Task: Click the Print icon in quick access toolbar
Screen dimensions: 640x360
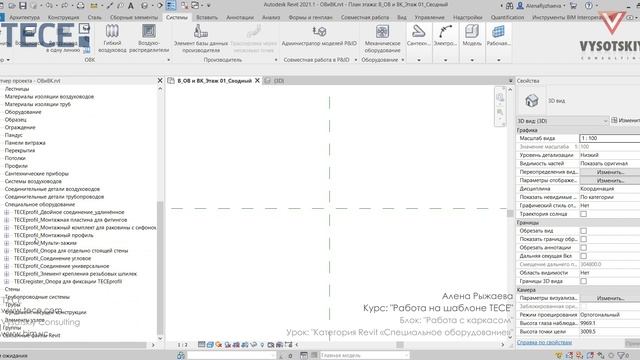Action: coord(80,6)
